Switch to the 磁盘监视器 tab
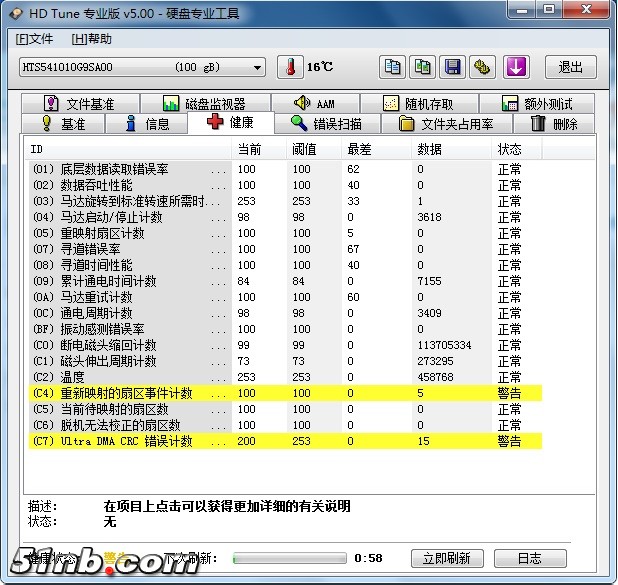 tap(203, 104)
